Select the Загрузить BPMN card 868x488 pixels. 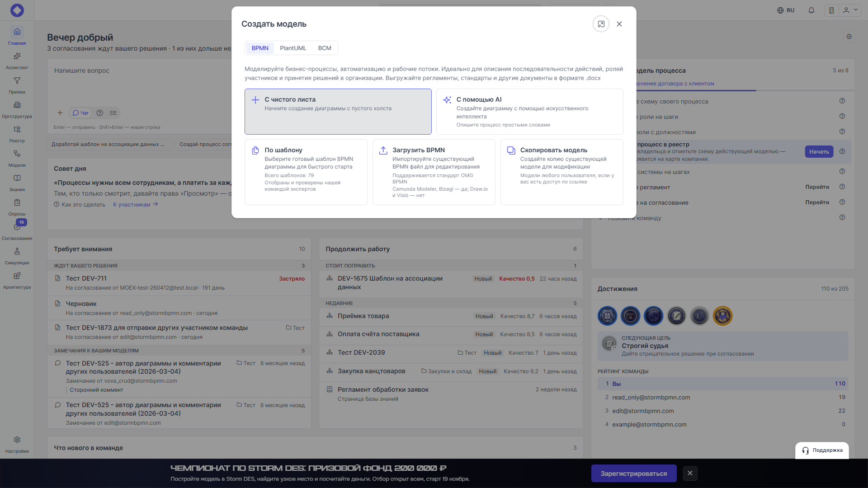coord(434,172)
